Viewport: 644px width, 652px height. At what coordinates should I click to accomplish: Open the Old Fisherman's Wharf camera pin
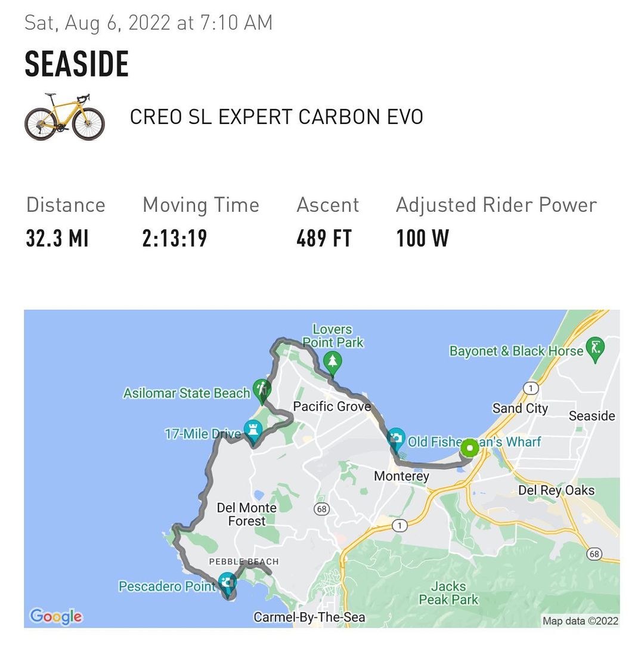[395, 440]
